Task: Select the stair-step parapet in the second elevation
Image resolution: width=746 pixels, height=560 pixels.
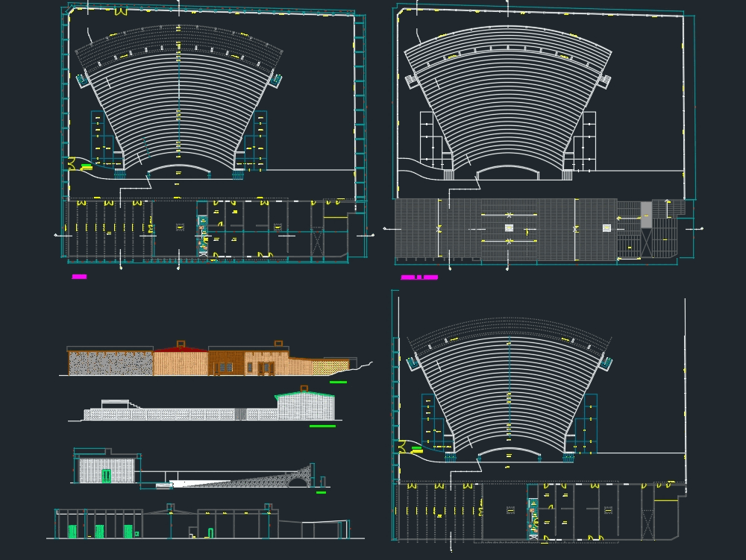Action: pos(135,403)
